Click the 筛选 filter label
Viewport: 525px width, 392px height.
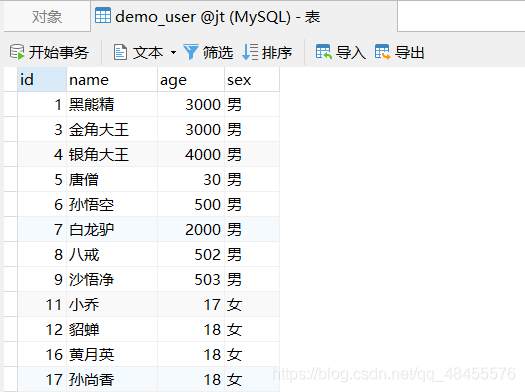point(218,53)
